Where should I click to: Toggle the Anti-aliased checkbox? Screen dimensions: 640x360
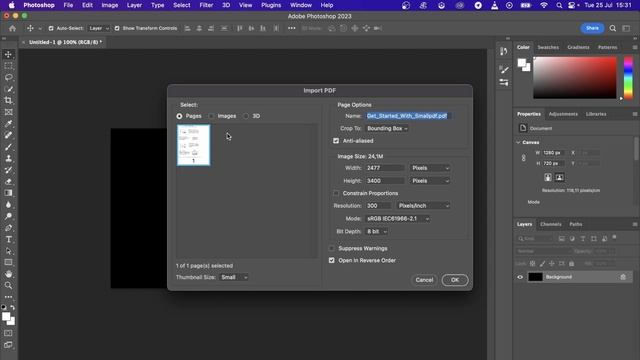[x=336, y=141]
